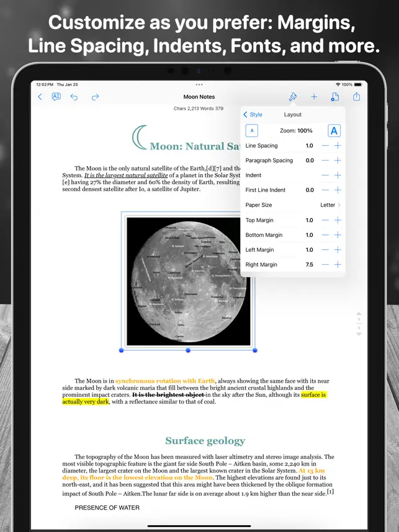The height and width of the screenshot is (532, 399).
Task: Tap the Surface geology heading
Action: point(205,441)
